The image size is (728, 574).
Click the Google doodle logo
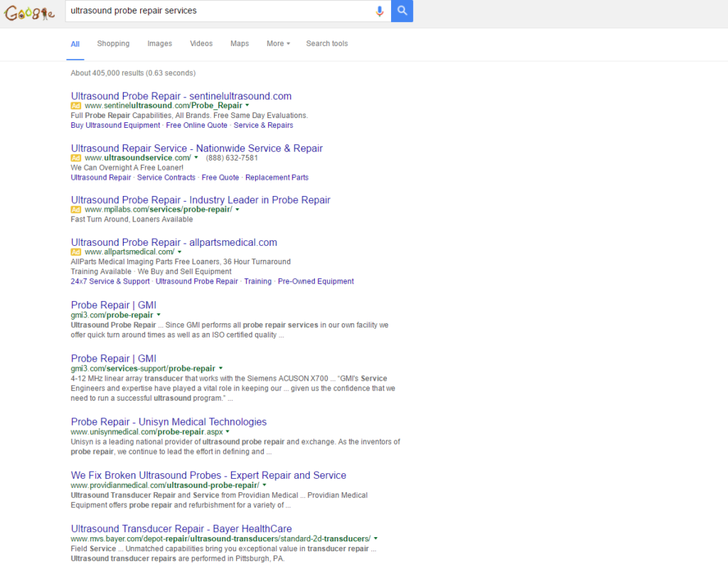[x=29, y=13]
